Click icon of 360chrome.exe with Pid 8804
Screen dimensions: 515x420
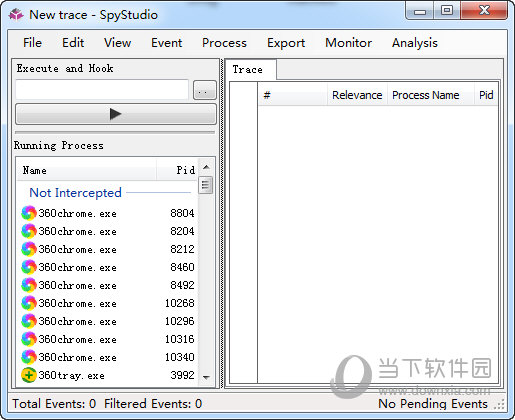(29, 213)
